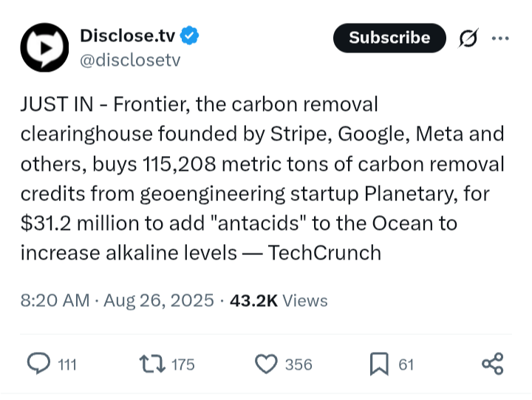
Task: Bookmark the post with bookmark icon
Action: click(379, 364)
